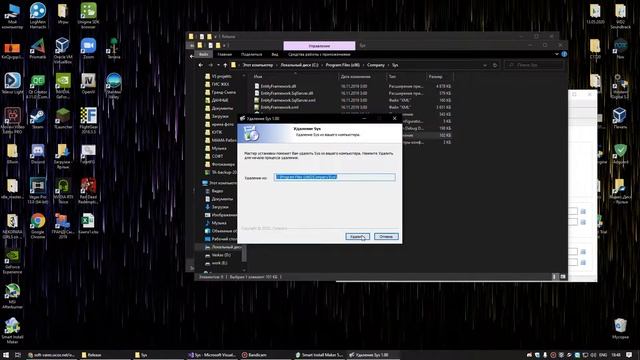Go back in Explorer navigation
Viewport: 640px width, 360px height.
coord(200,65)
